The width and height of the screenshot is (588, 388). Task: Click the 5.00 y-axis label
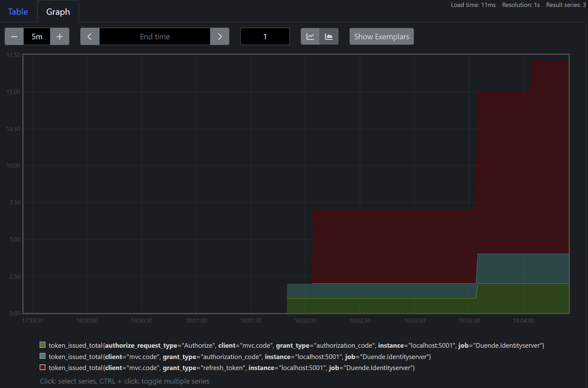pyautogui.click(x=15, y=239)
